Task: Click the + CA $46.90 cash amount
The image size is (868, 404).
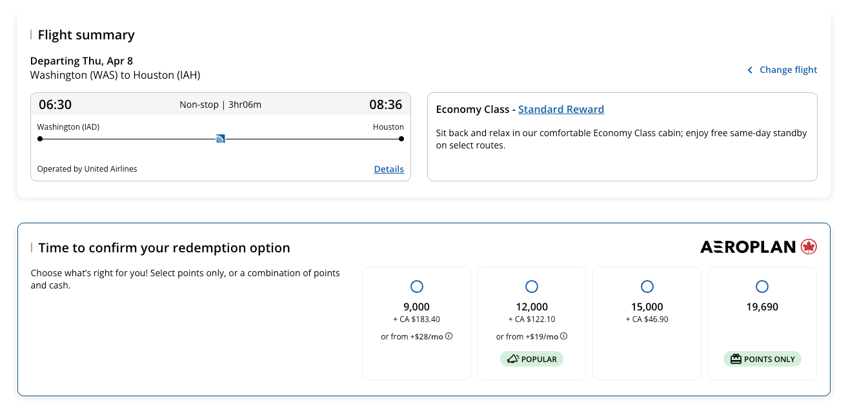Action: click(647, 319)
